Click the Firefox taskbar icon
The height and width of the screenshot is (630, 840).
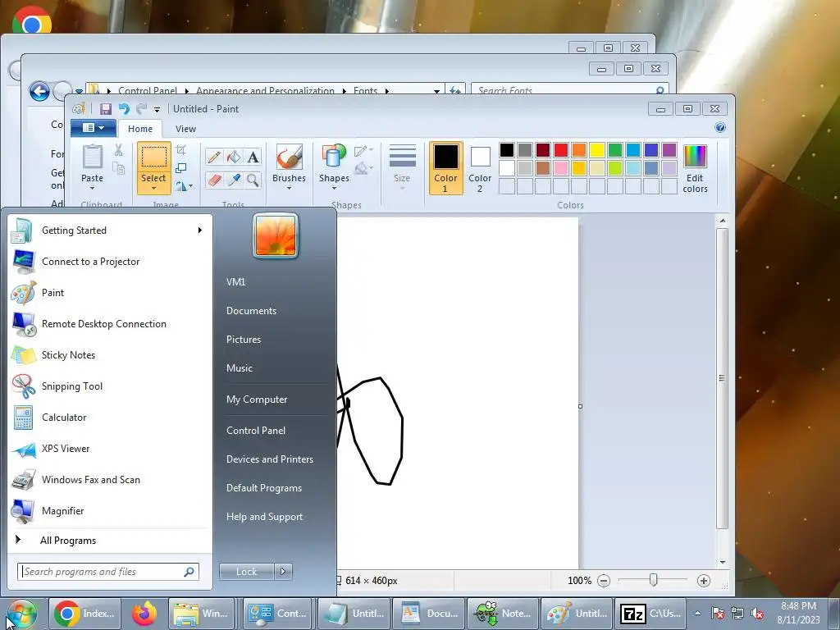tap(144, 614)
